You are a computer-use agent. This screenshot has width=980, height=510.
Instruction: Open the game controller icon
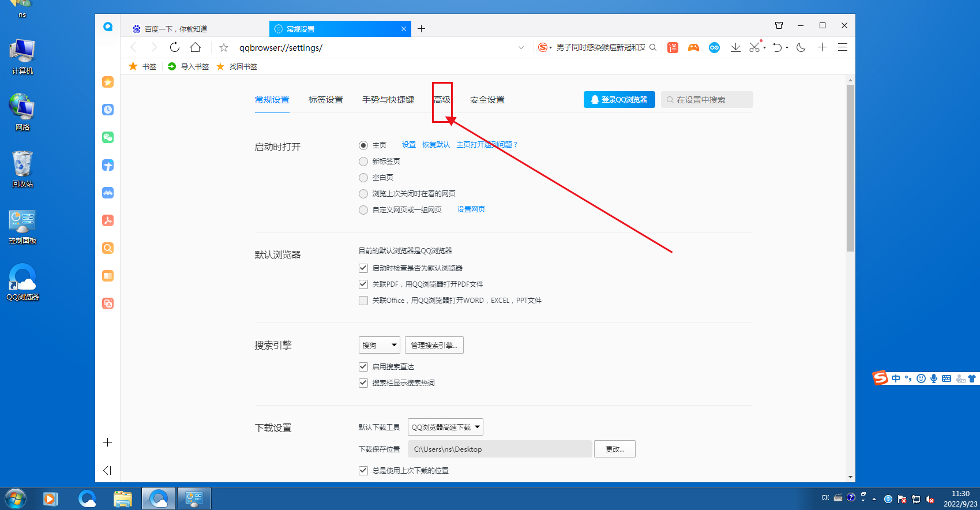693,47
